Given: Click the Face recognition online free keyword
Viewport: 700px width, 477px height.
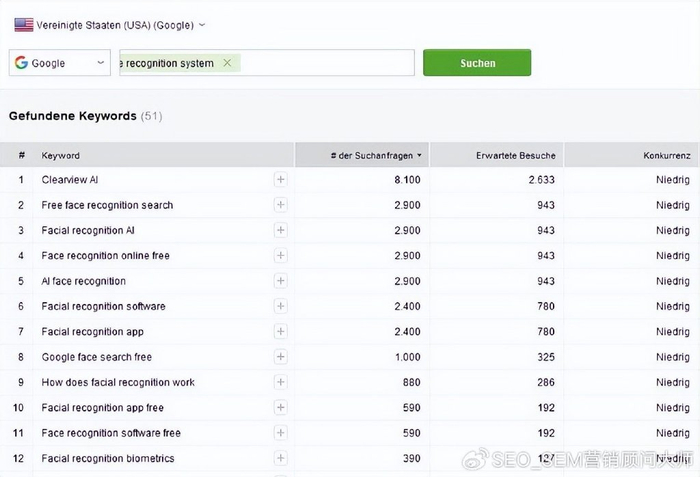Looking at the screenshot, I should pos(105,256).
